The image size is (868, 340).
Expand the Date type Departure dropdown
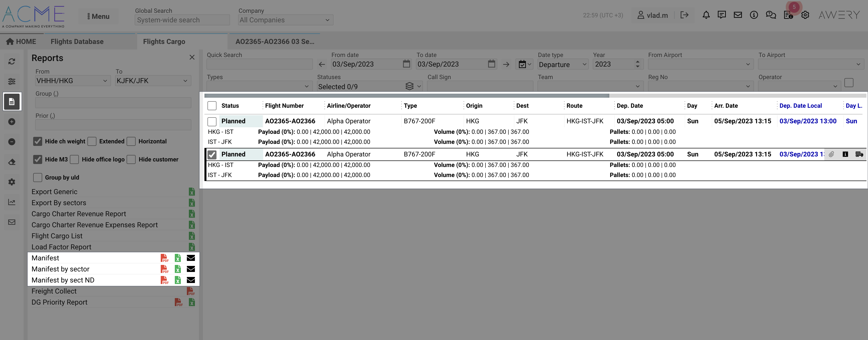tap(563, 64)
